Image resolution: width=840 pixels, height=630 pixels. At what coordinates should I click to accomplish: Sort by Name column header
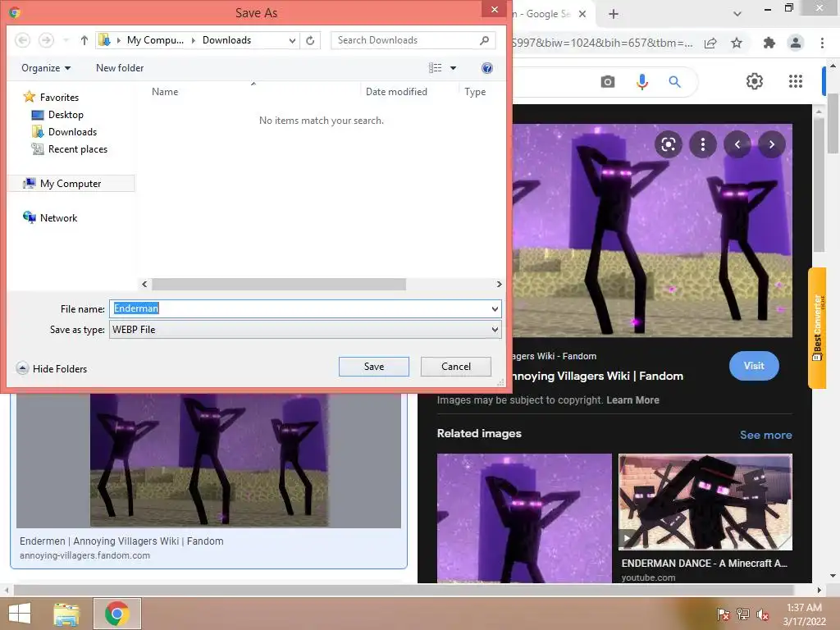[x=164, y=92]
